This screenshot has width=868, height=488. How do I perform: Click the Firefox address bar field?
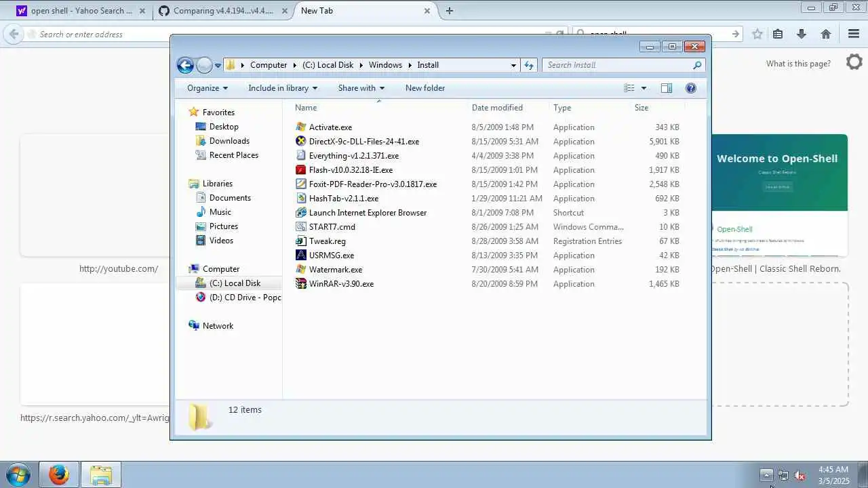point(292,34)
